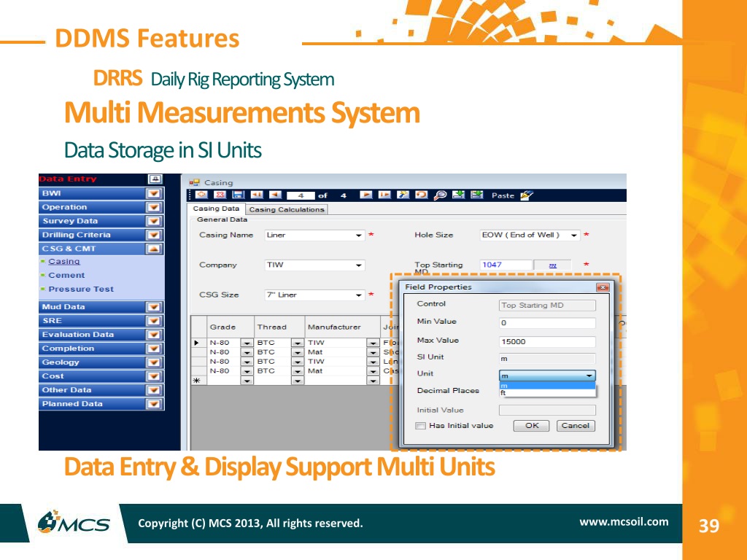
Task: Expand the Drilling Criteria section
Action: (x=153, y=235)
